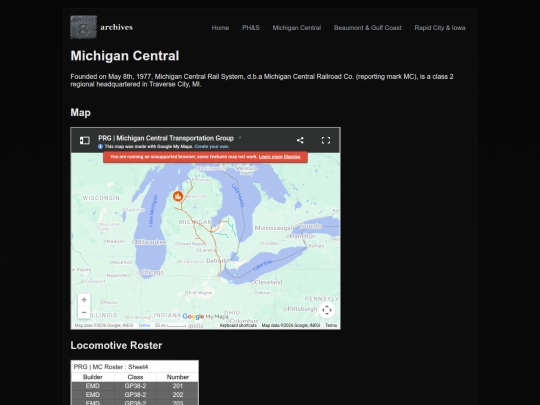Click the 'Chicago' label on the map
The width and height of the screenshot is (540, 405).
(x=152, y=272)
